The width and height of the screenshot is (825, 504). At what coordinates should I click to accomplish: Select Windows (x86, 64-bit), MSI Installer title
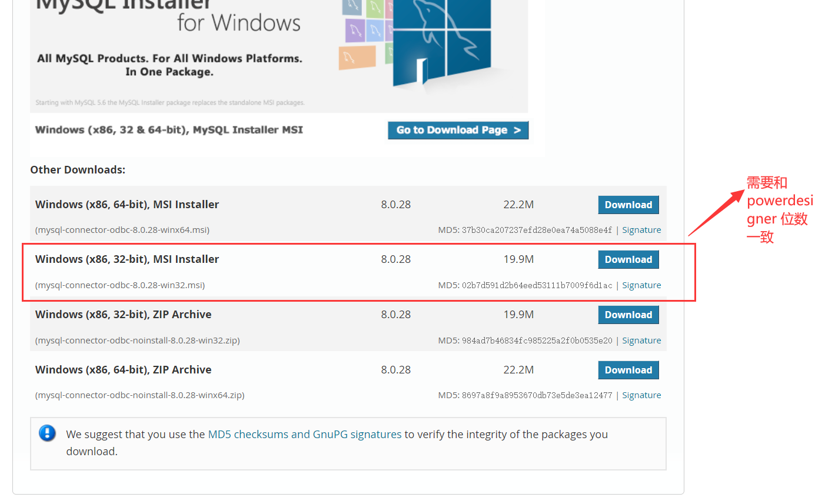127,205
